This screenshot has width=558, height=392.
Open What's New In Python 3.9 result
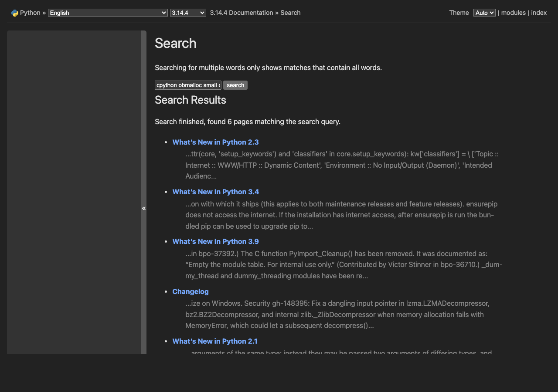pos(215,242)
